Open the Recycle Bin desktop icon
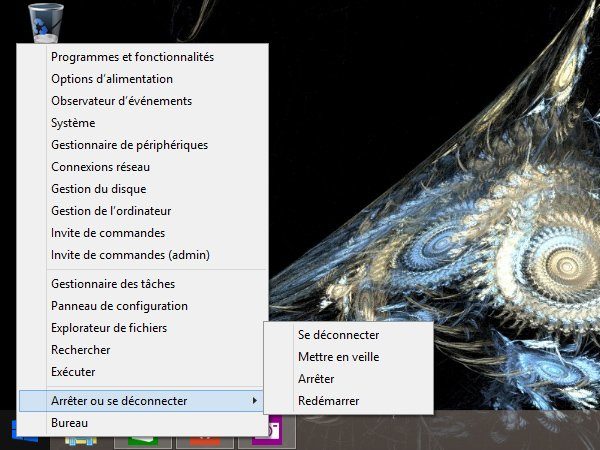The image size is (600, 450). click(x=46, y=23)
